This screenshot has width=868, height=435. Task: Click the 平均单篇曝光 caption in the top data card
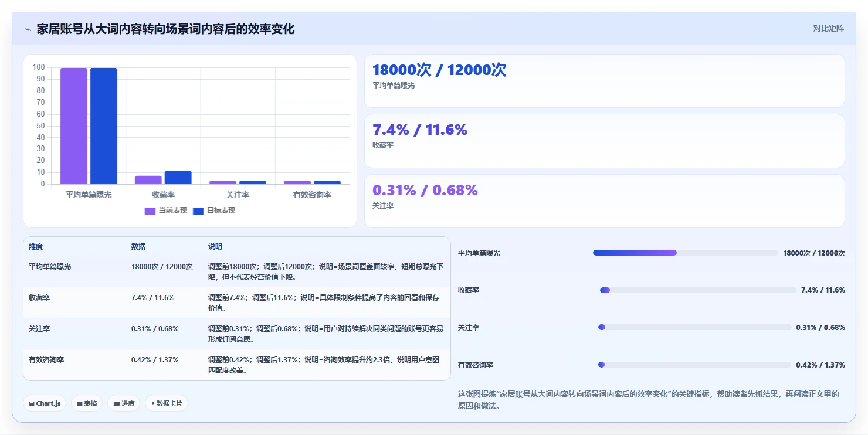point(394,86)
